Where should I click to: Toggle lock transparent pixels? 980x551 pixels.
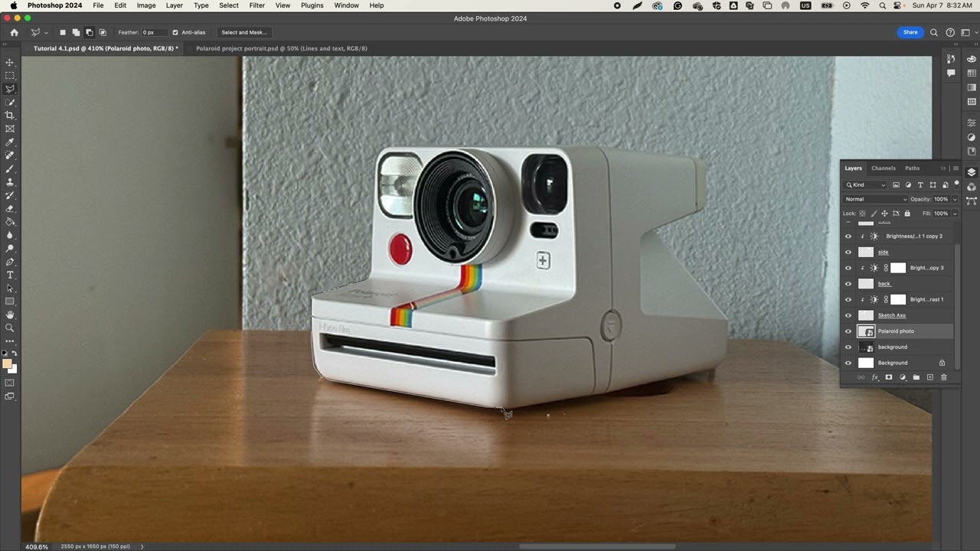(x=862, y=214)
